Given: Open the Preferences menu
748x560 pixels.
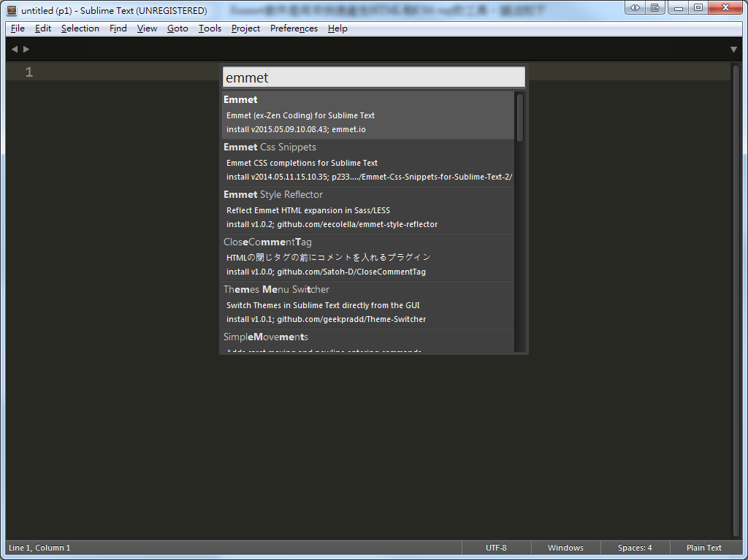Looking at the screenshot, I should [x=294, y=28].
